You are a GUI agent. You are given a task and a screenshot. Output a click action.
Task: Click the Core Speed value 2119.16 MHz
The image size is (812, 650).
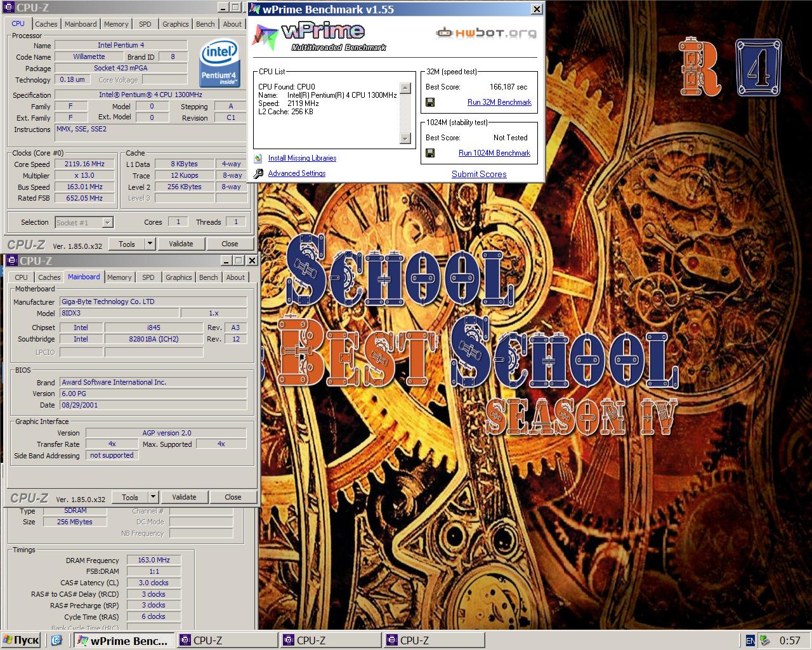(84, 164)
